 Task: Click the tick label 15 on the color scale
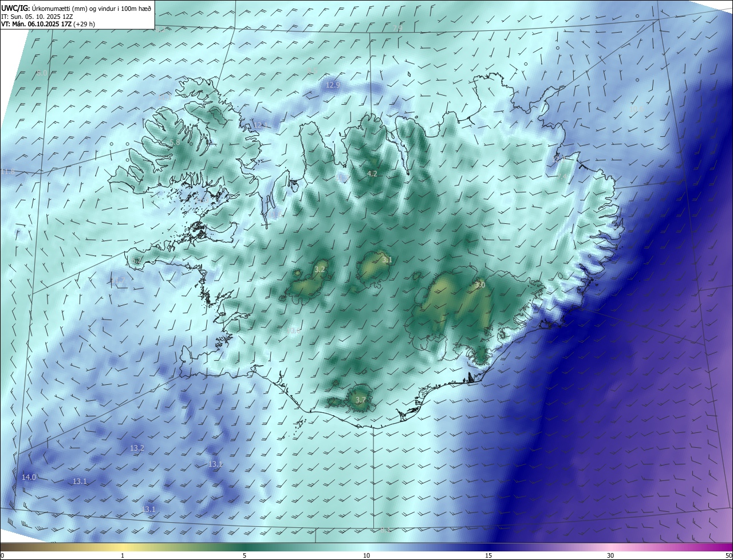[x=488, y=555]
